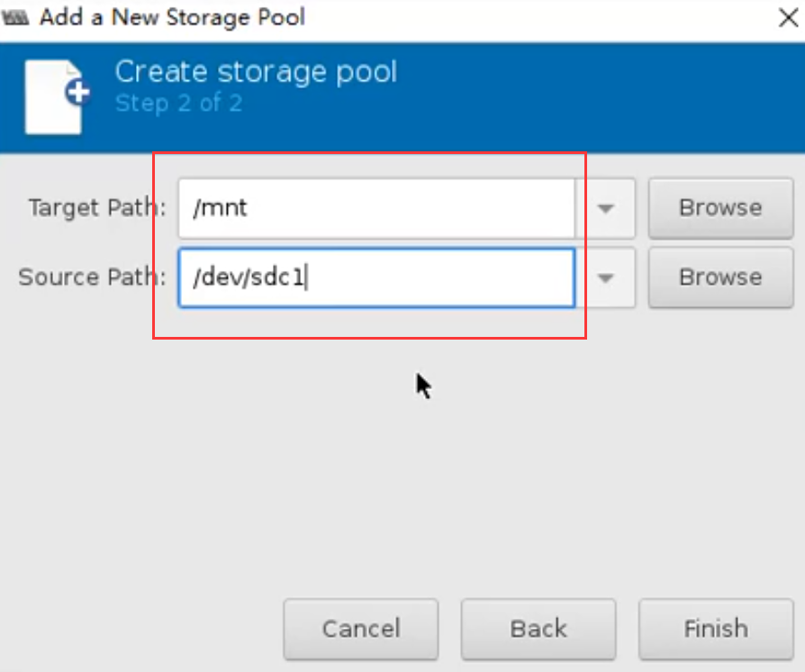Click Browse next to Source Path

[x=720, y=277]
